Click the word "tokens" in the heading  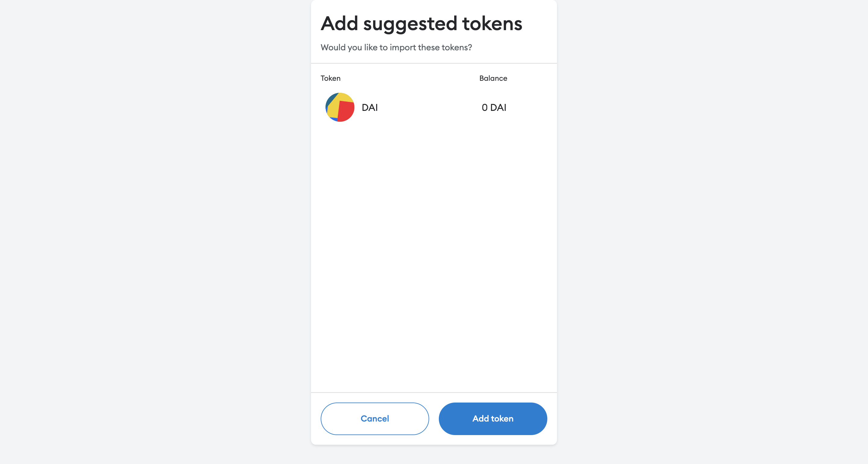click(x=492, y=24)
